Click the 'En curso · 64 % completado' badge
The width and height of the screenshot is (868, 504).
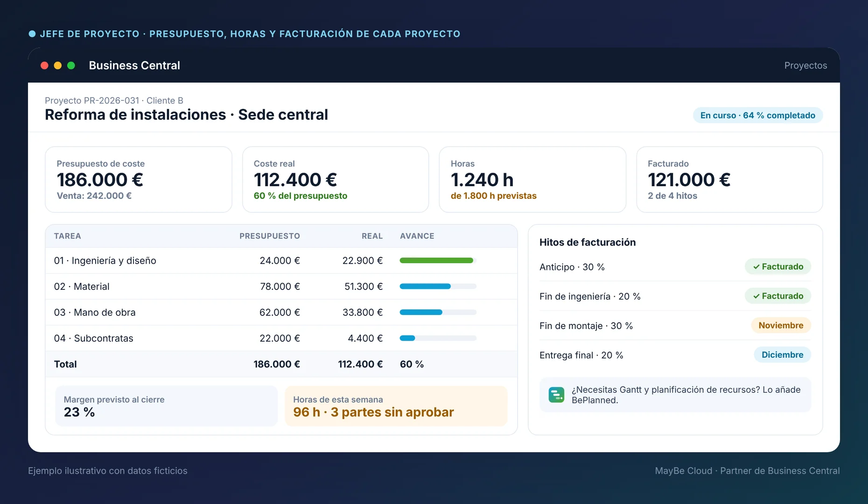tap(758, 115)
